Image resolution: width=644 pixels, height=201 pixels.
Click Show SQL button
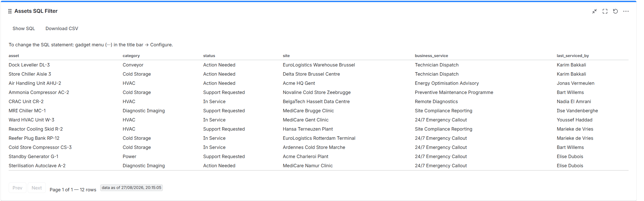tap(24, 29)
